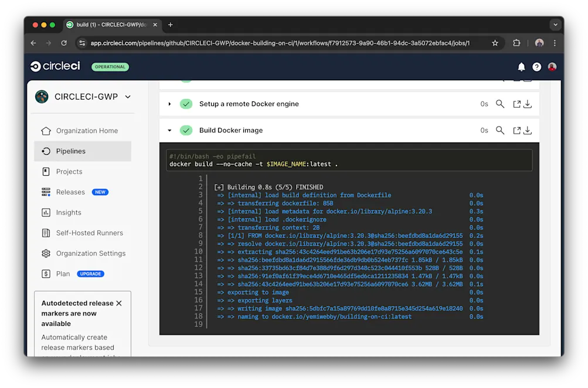Click the Insights chart icon
The height and width of the screenshot is (388, 588).
46,212
